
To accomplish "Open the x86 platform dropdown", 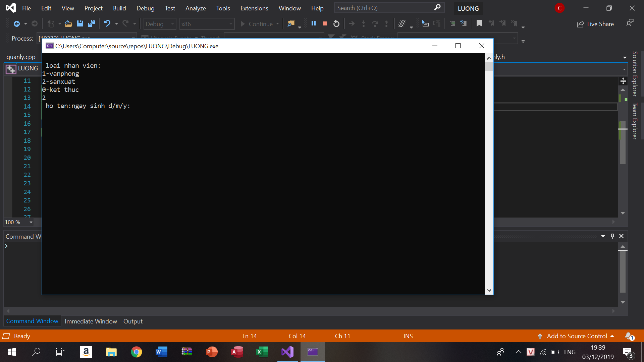I will (231, 24).
